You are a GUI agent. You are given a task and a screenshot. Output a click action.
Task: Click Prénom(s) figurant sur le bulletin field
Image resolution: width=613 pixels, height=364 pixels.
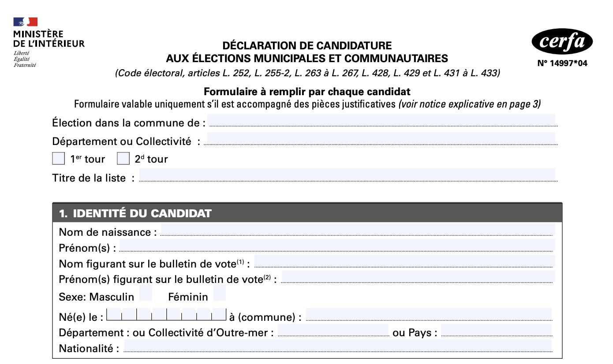[417, 277]
